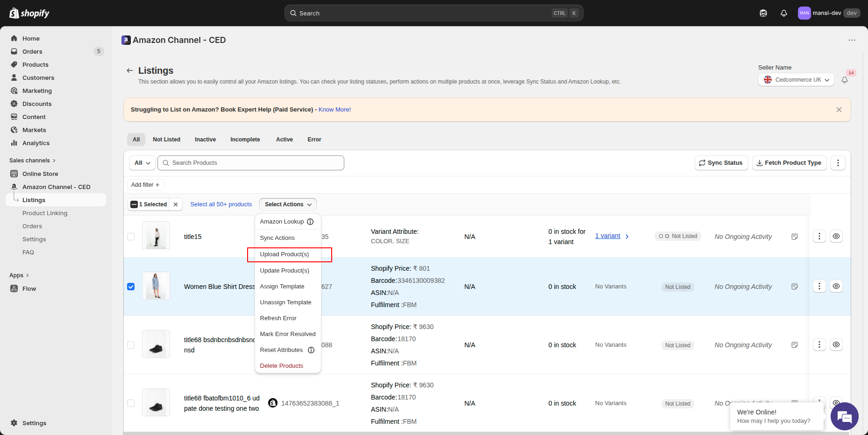
Task: Switch to the Active tab
Action: click(285, 140)
